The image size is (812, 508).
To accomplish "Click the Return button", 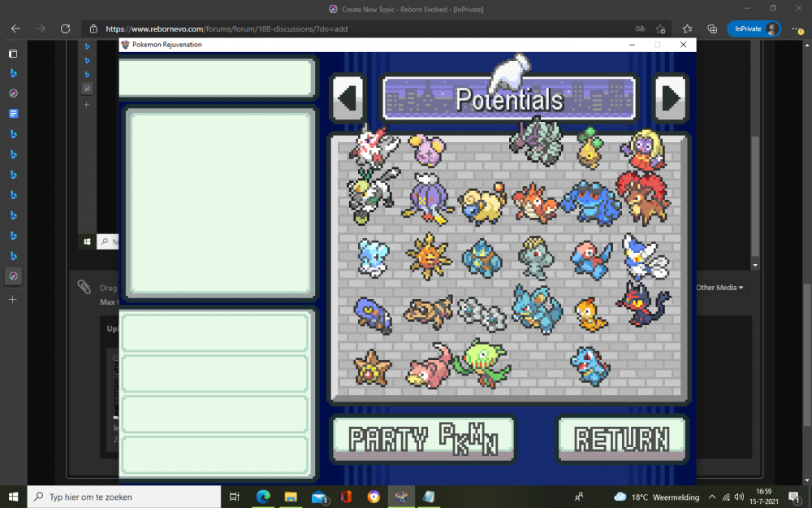I will coord(622,439).
